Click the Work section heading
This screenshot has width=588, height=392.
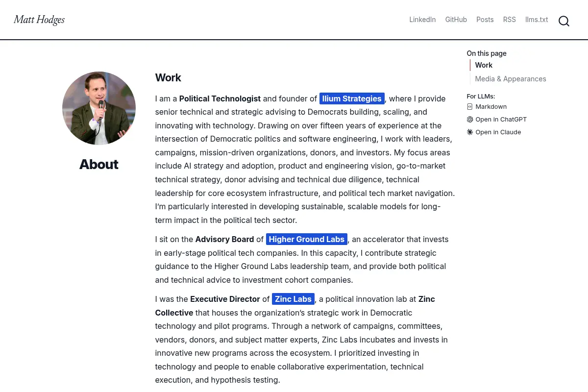[168, 78]
